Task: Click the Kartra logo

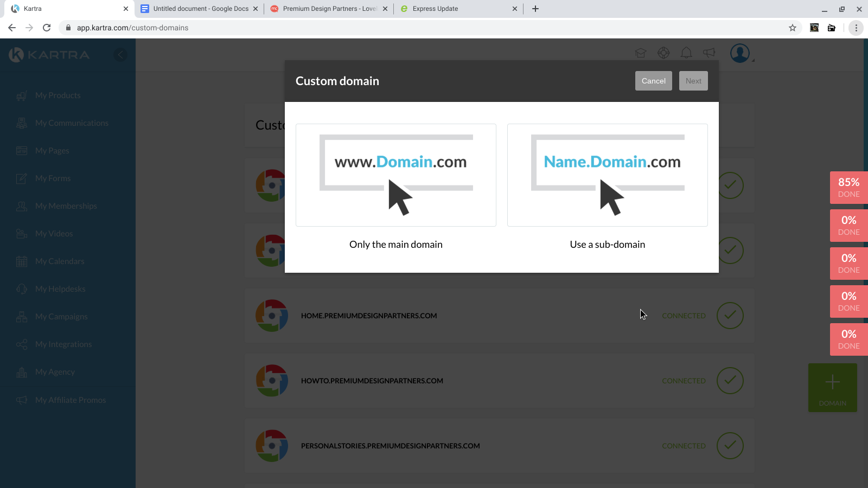Action: pyautogui.click(x=49, y=54)
